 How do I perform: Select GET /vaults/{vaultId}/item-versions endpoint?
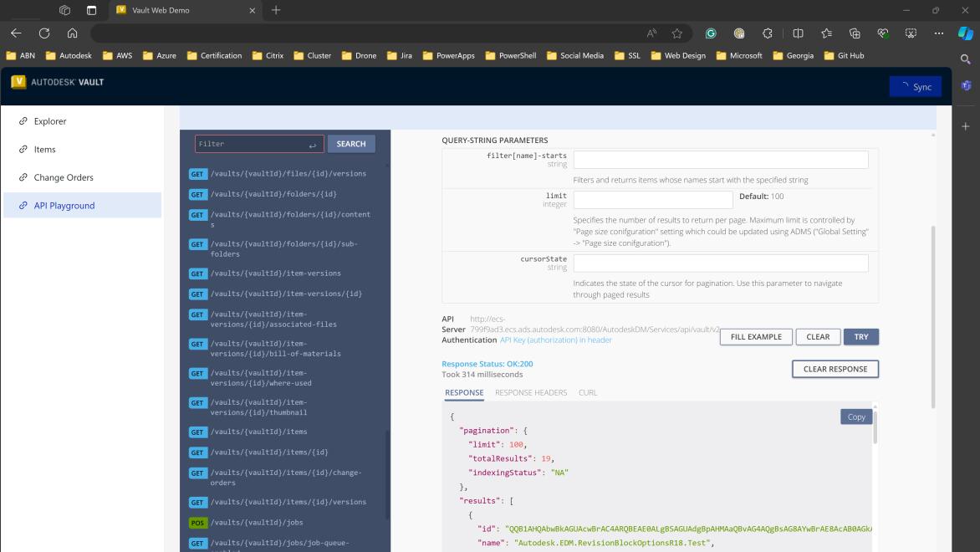283,273
